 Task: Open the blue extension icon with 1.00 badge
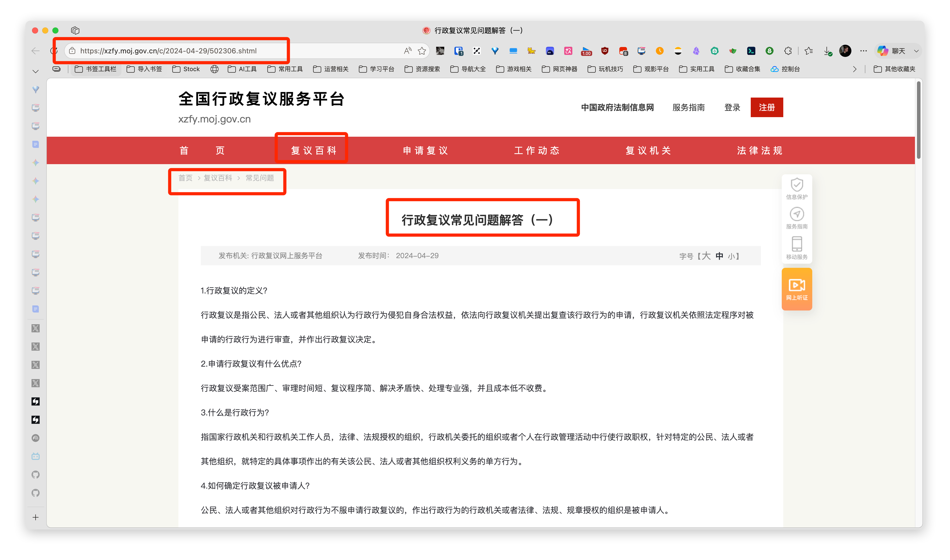tap(586, 51)
